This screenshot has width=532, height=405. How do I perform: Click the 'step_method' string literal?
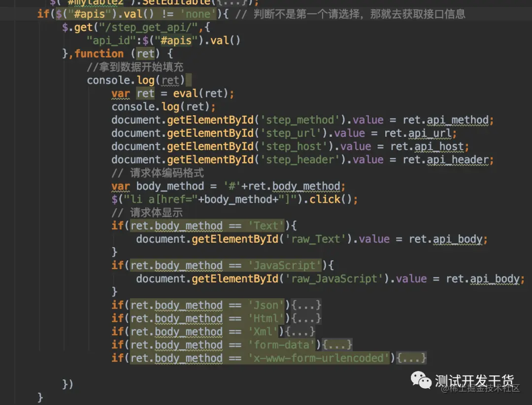[300, 120]
